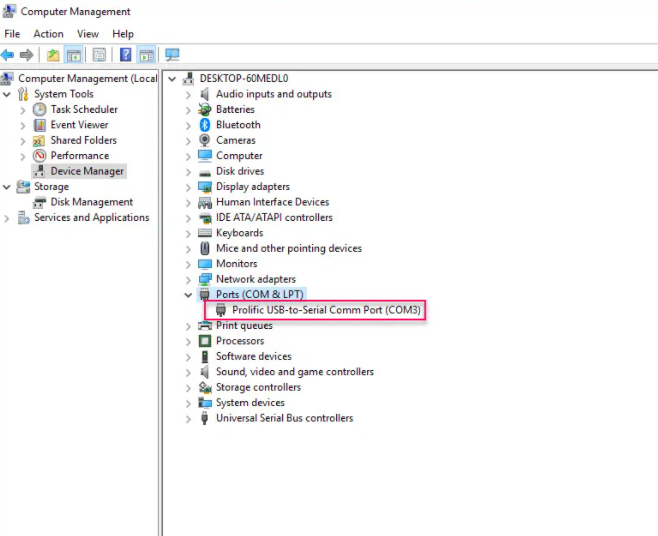658x536 pixels.
Task: Click the Universal Serial Bus plug icon
Action: (205, 418)
